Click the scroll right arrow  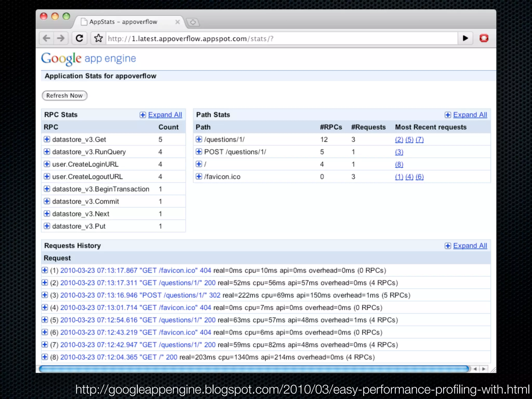(483, 369)
